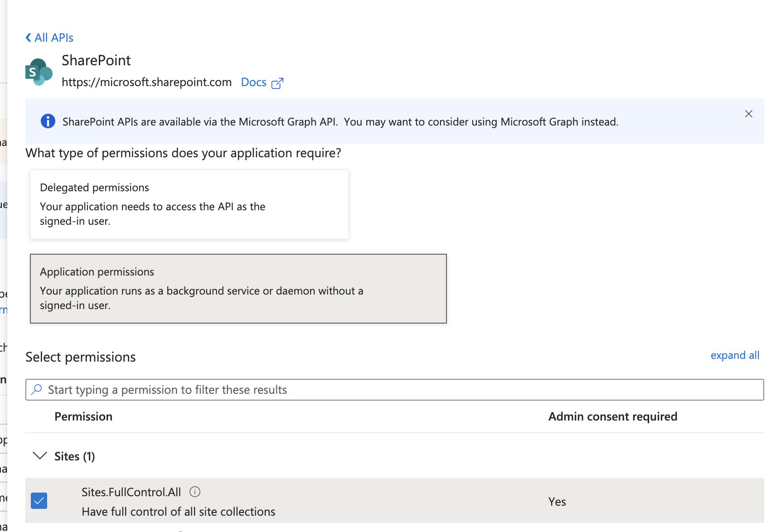
Task: Select the Application permissions card
Action: click(x=238, y=289)
